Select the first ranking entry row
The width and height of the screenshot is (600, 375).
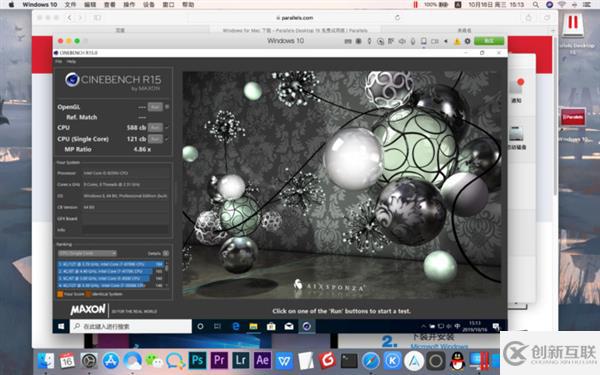tap(110, 264)
